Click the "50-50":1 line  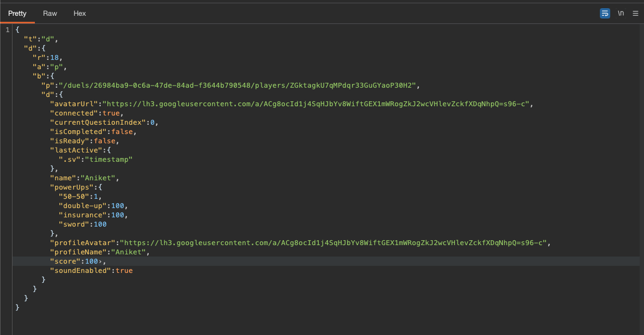[80, 197]
